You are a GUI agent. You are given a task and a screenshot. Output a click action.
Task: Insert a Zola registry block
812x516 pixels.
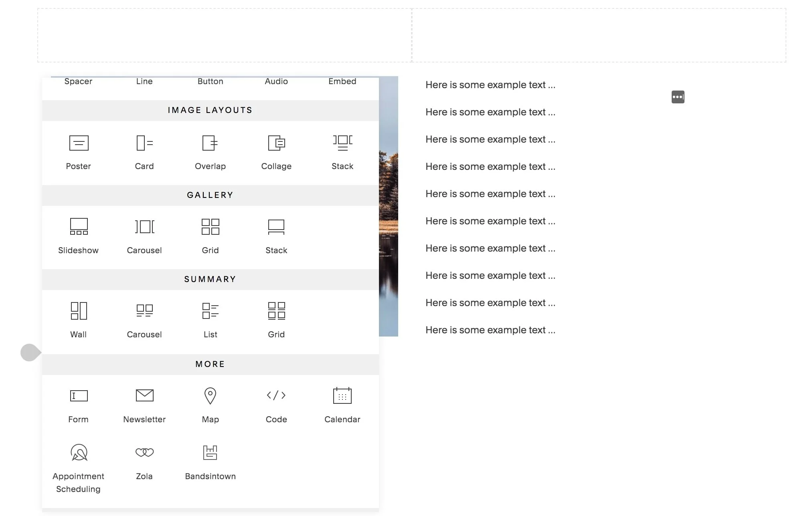coord(144,463)
